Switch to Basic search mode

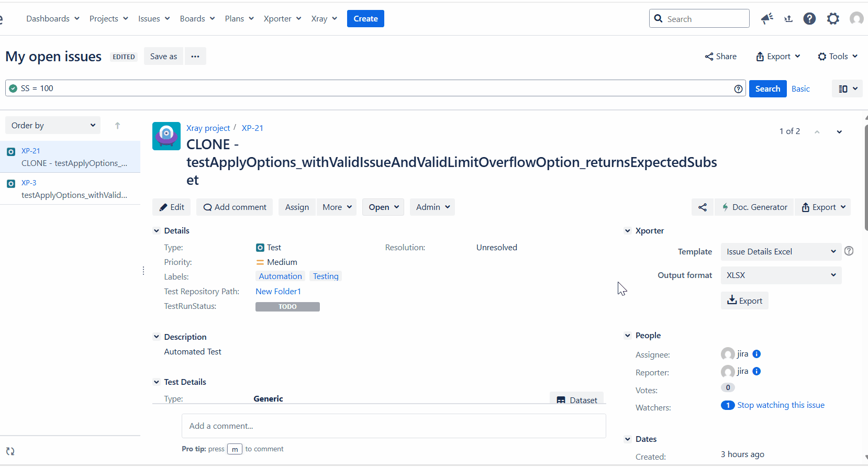pyautogui.click(x=800, y=89)
